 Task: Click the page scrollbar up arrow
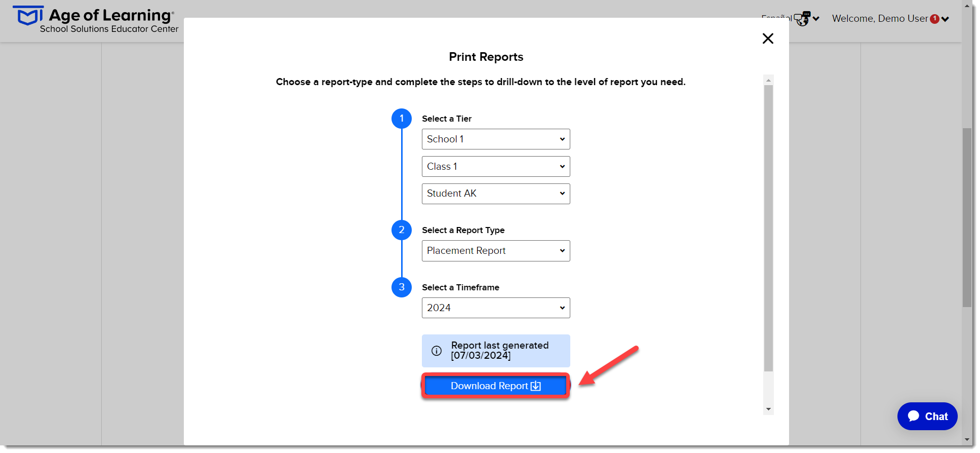[967, 6]
